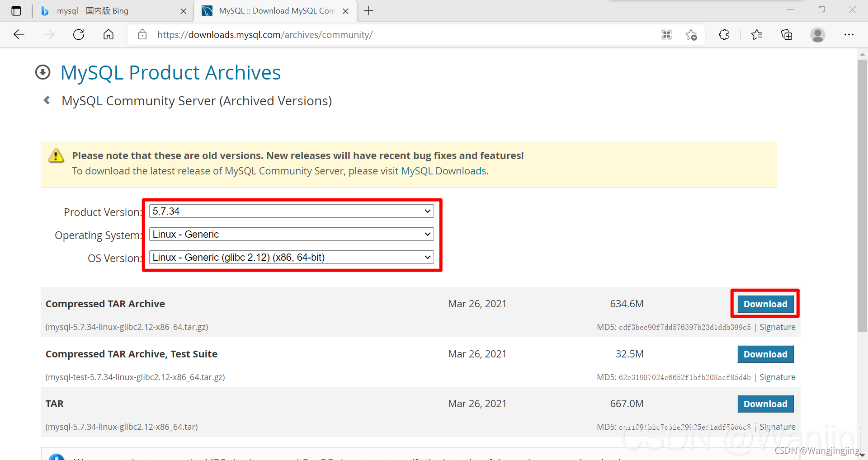
Task: Open the OS Version glibc 2.12 dropdown
Action: (292, 257)
